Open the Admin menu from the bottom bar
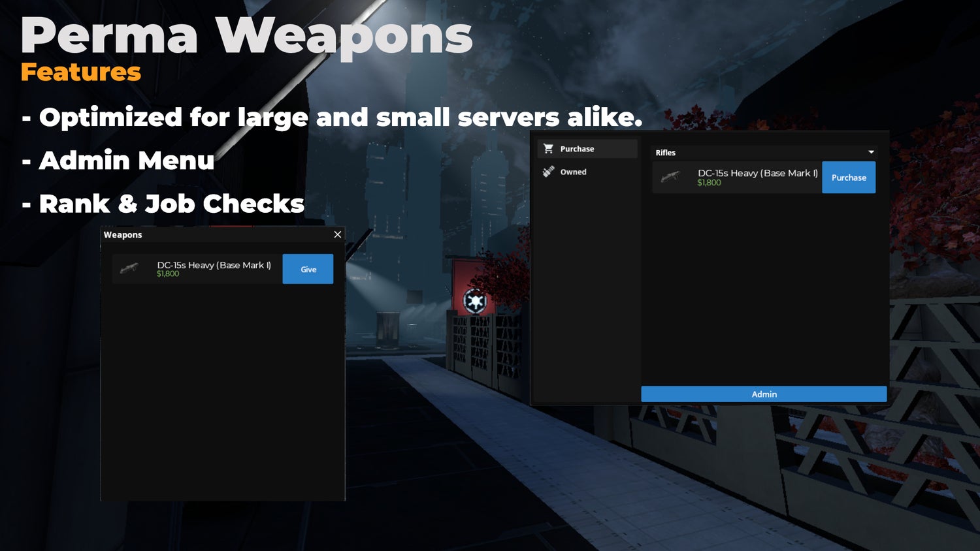This screenshot has width=980, height=551. click(764, 394)
